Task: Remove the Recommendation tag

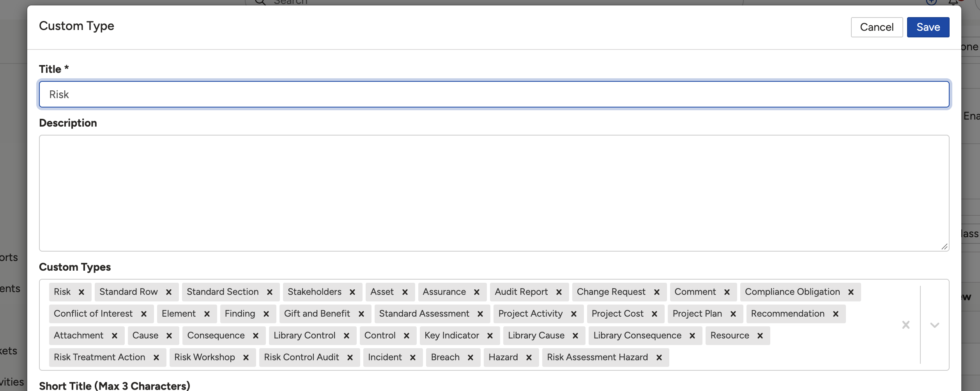Action: (836, 314)
